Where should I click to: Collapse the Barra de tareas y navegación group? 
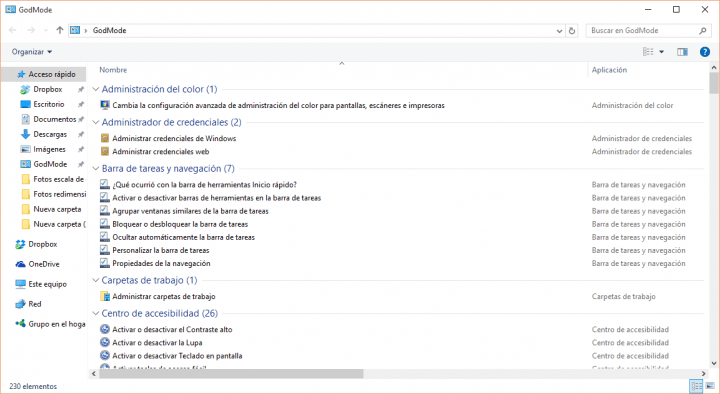tap(96, 169)
